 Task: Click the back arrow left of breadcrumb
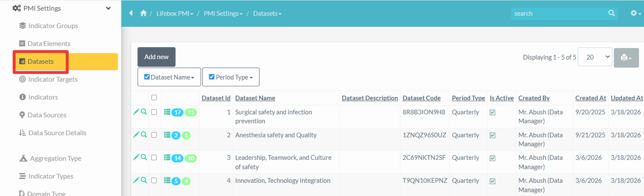(131, 13)
